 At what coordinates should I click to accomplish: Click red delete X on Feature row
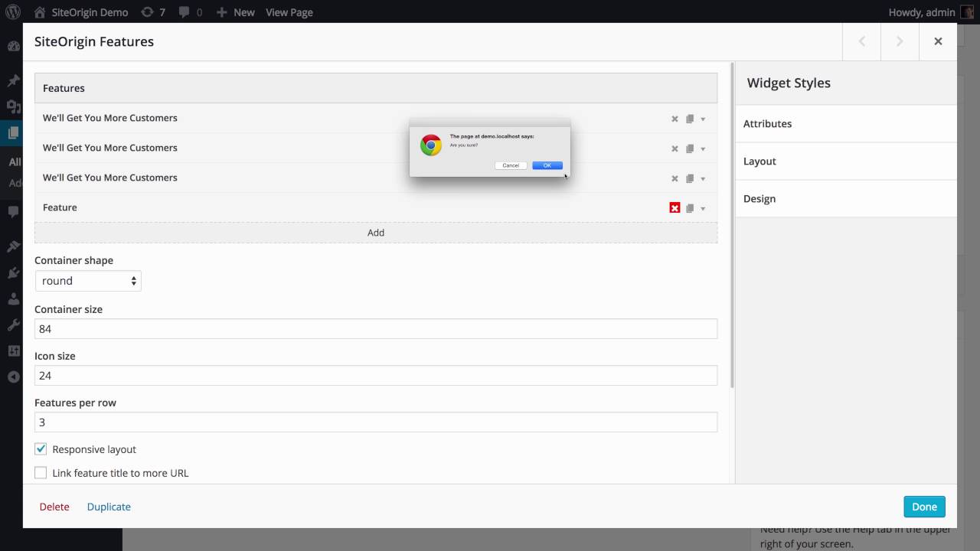pyautogui.click(x=675, y=207)
